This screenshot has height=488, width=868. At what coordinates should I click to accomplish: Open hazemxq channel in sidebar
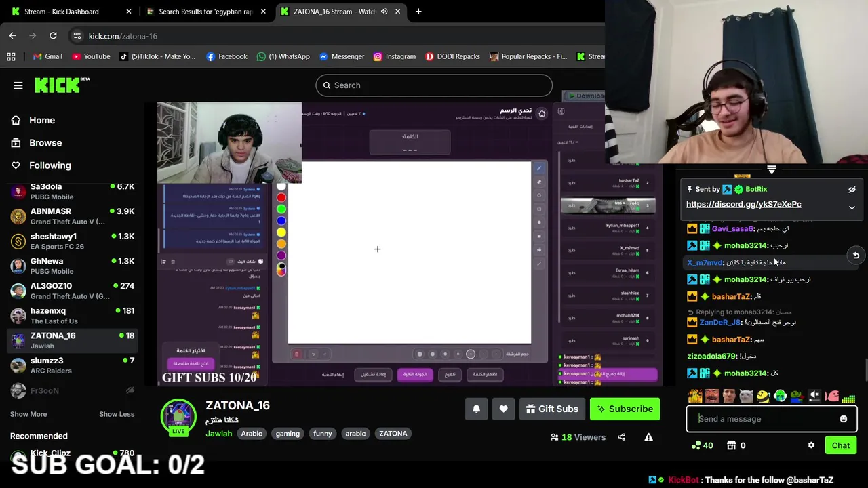(73, 315)
